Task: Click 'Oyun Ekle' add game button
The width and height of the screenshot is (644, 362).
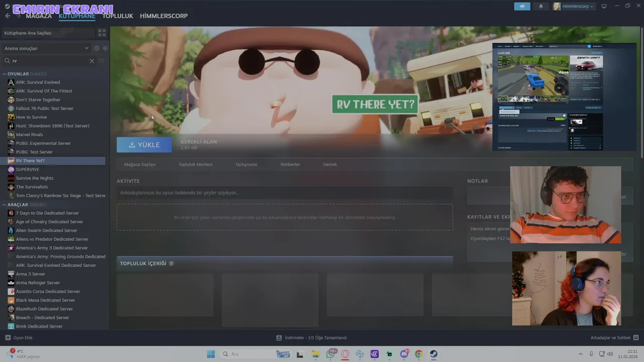Action: tap(19, 338)
